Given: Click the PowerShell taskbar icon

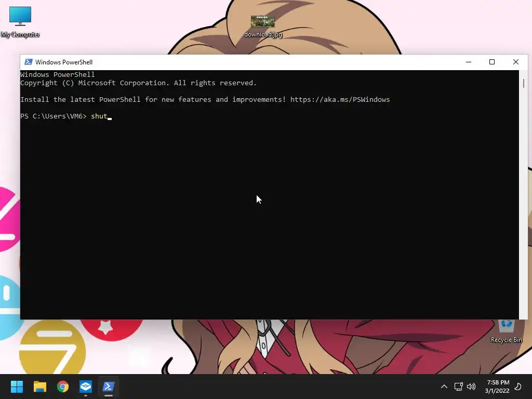Looking at the screenshot, I should point(109,387).
